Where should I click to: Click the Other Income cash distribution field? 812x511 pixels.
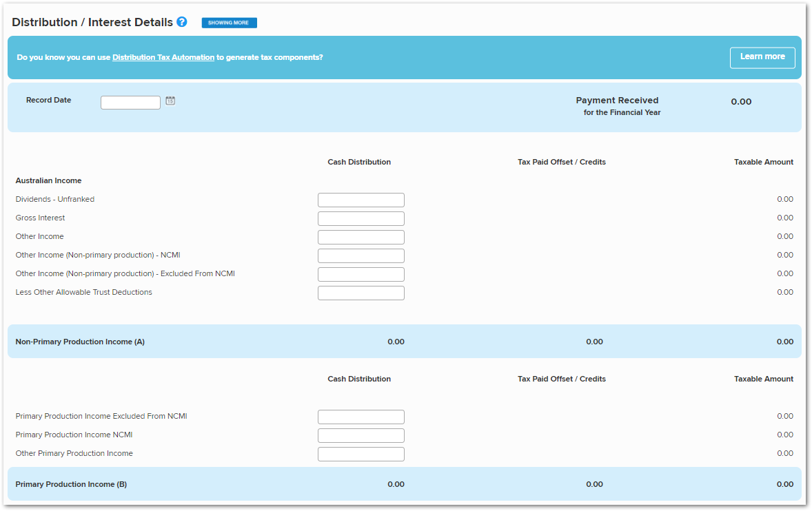[x=361, y=237]
